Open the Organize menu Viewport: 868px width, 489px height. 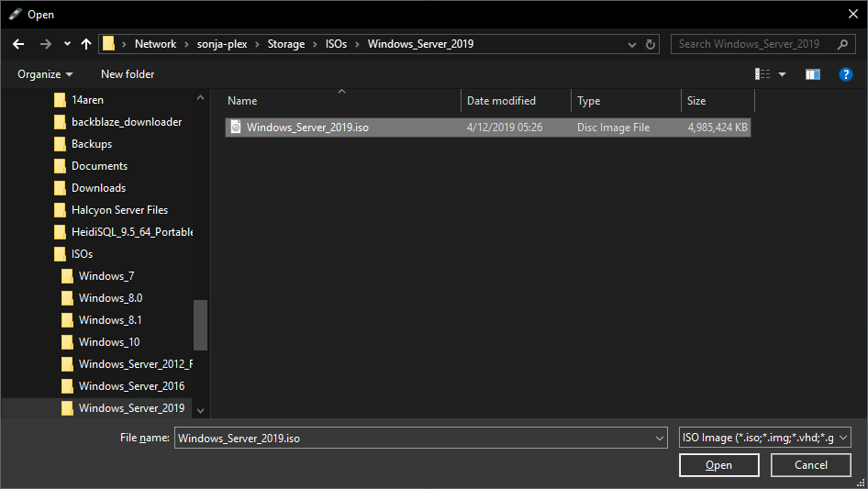click(45, 74)
